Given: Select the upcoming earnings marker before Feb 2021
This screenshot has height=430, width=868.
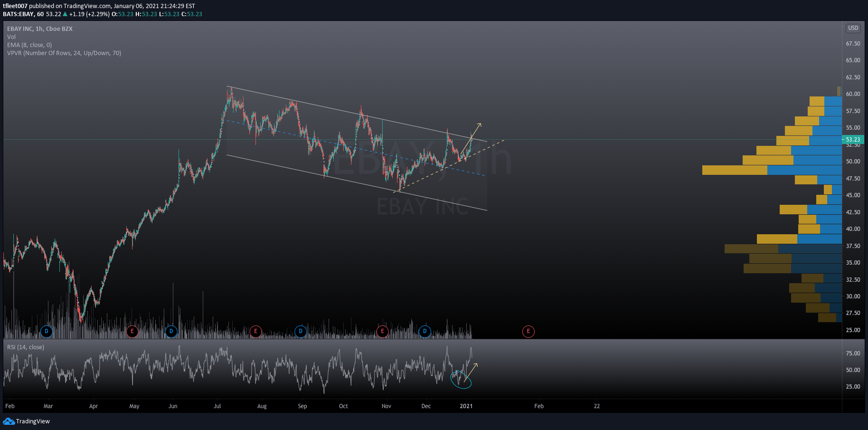Looking at the screenshot, I should coord(528,331).
